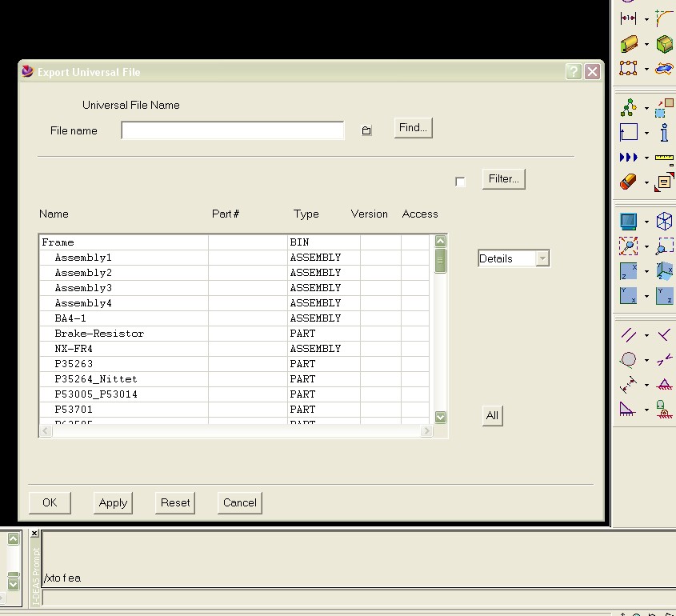Click the Zoom All magnifier icon
This screenshot has width=676, height=616.
click(629, 246)
